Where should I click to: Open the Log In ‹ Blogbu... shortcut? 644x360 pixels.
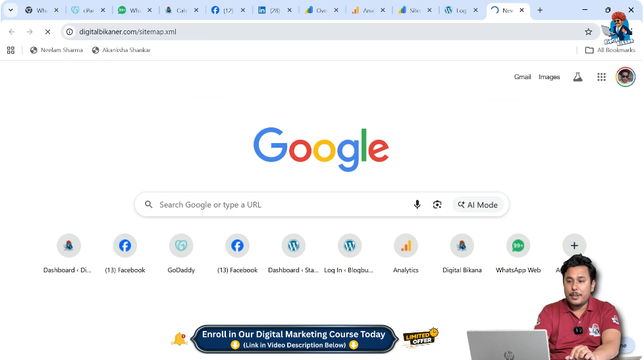[x=350, y=253]
